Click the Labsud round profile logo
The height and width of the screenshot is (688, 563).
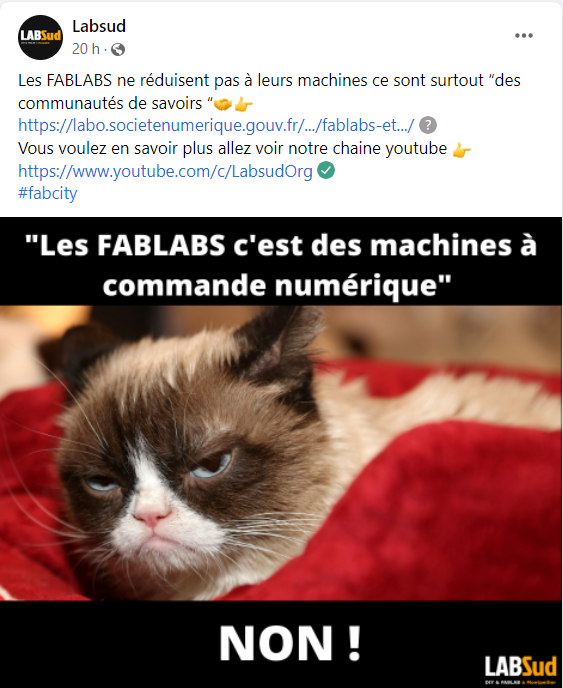coord(40,37)
